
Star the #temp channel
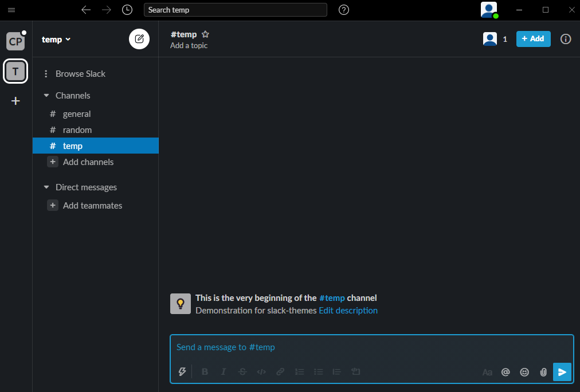pos(205,34)
